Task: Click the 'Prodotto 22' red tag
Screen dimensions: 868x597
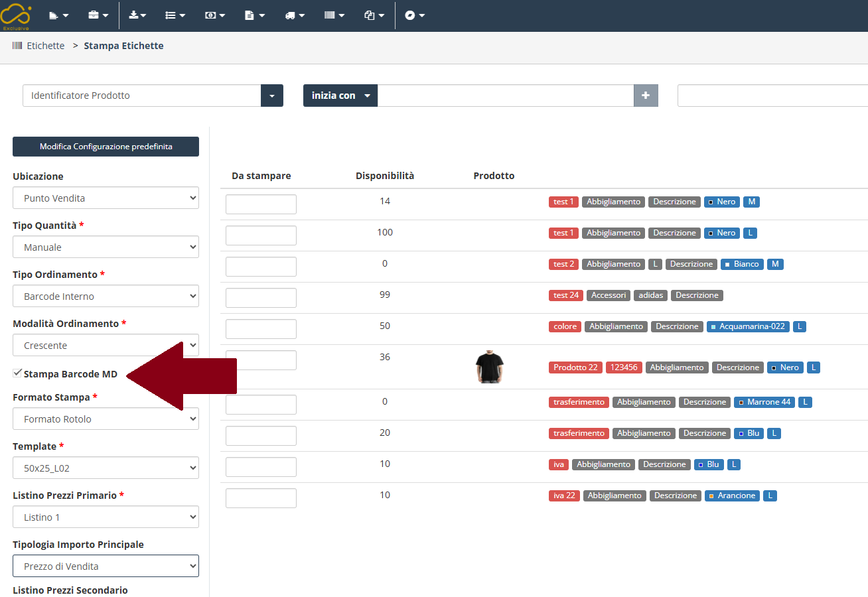Action: pos(575,367)
